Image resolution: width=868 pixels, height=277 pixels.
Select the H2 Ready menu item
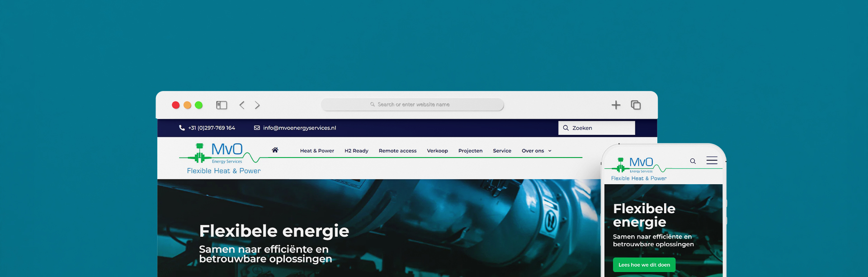(x=356, y=151)
